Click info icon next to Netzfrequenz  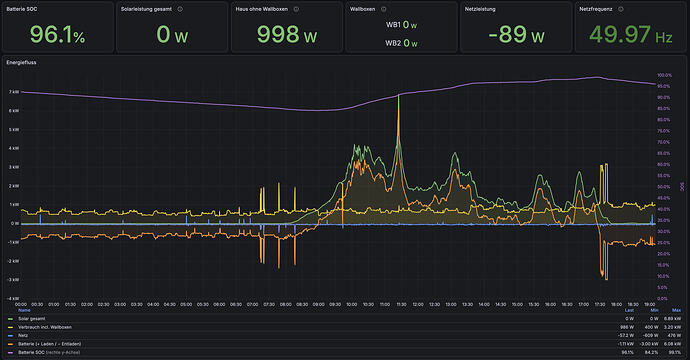[620, 9]
